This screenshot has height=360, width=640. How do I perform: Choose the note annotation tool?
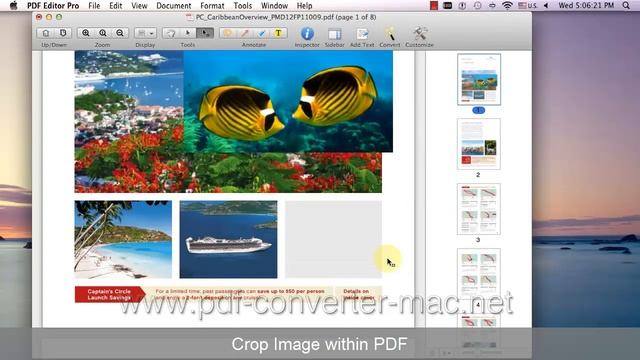click(x=228, y=33)
